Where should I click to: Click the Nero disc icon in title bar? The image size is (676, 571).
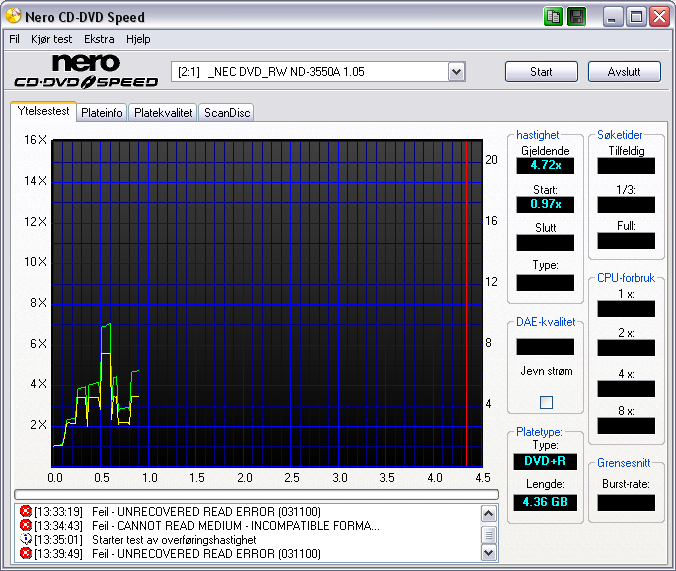click(x=13, y=16)
